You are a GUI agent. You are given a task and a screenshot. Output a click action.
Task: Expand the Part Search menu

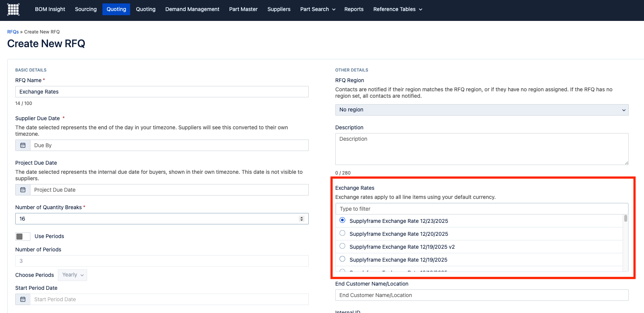click(317, 9)
